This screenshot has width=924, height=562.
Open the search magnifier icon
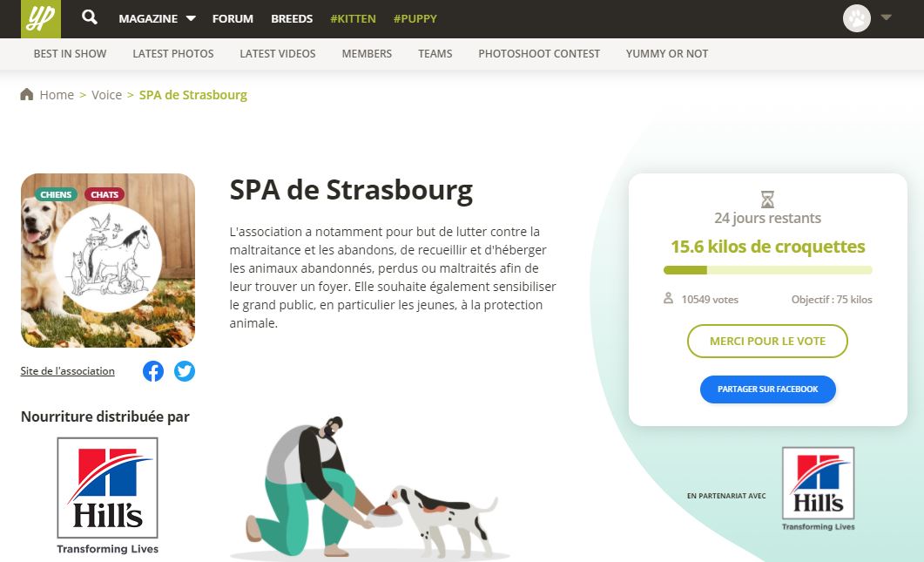coord(90,17)
